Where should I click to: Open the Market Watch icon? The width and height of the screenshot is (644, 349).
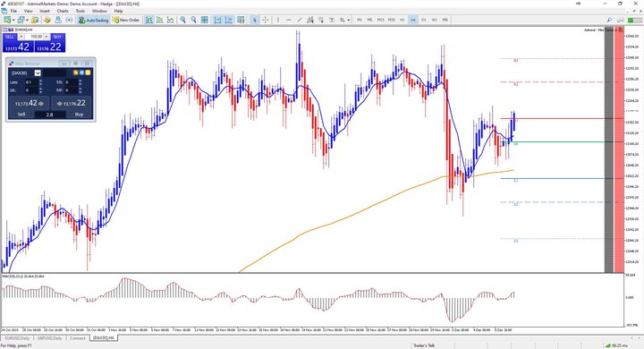click(35, 20)
